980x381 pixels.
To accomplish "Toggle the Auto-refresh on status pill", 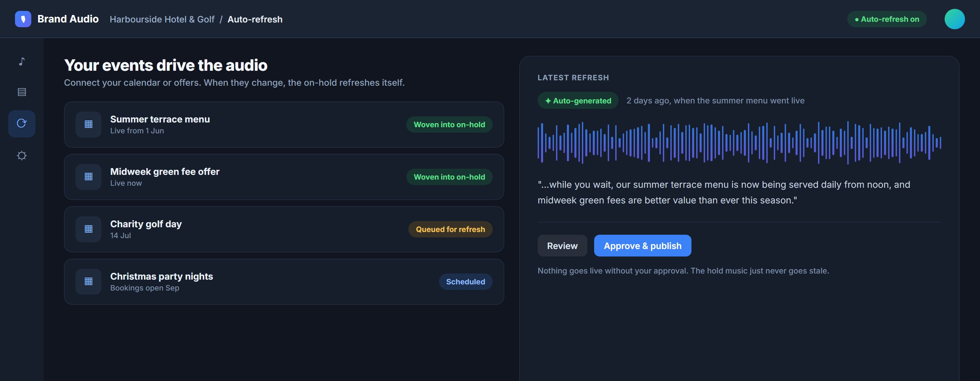I will (x=887, y=19).
